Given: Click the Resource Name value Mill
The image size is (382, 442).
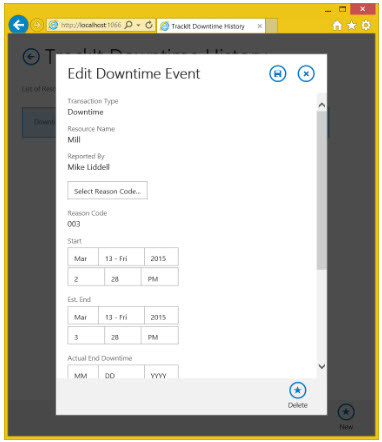Looking at the screenshot, I should pyautogui.click(x=74, y=139).
